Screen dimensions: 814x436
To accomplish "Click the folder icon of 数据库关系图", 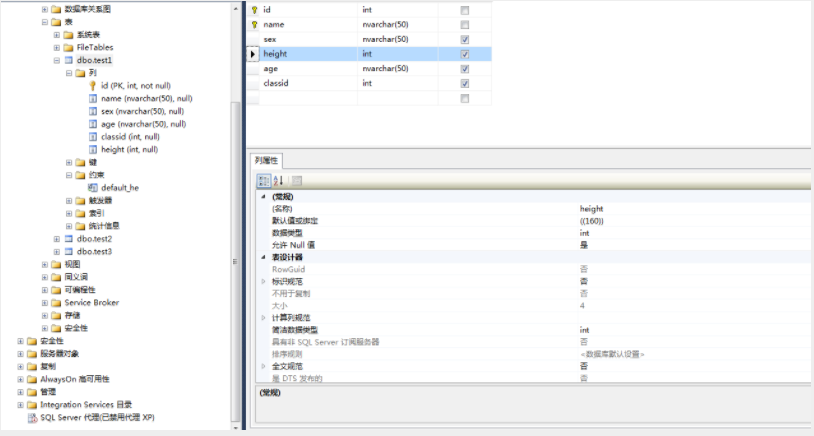I will point(56,9).
